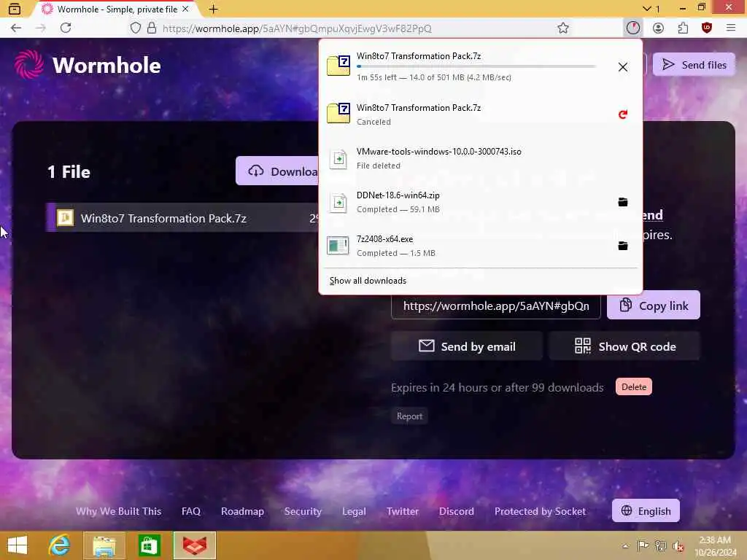747x560 pixels.
Task: Open the uBlock Origin extension icon
Action: click(706, 28)
